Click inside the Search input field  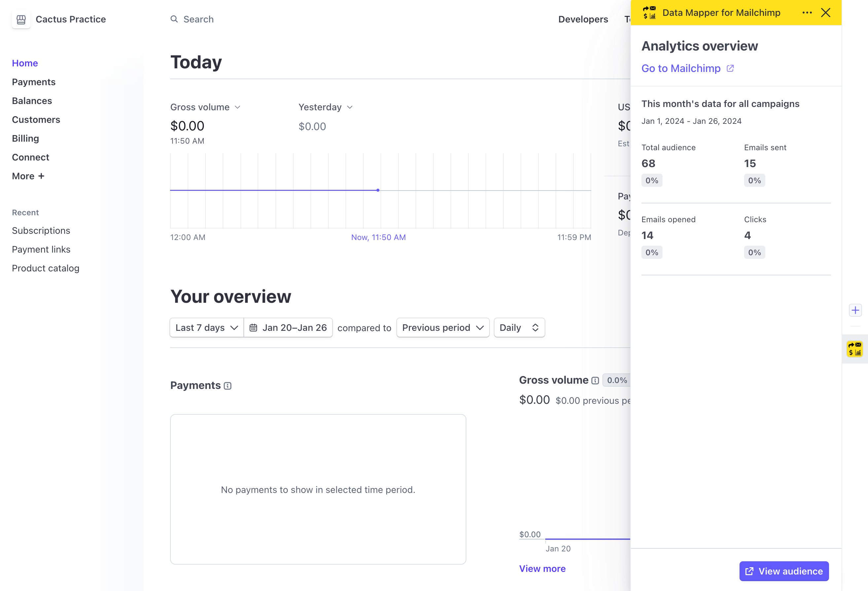pyautogui.click(x=209, y=19)
